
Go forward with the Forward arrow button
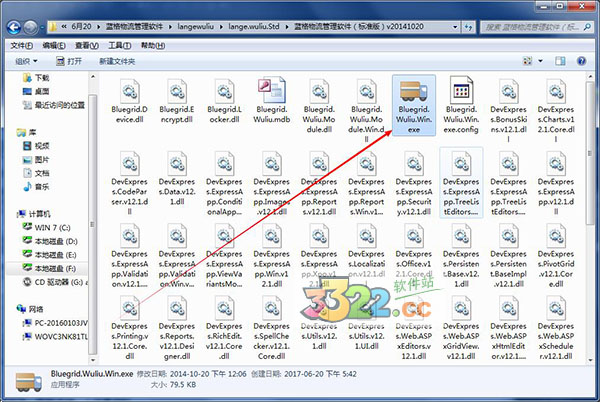[31, 27]
